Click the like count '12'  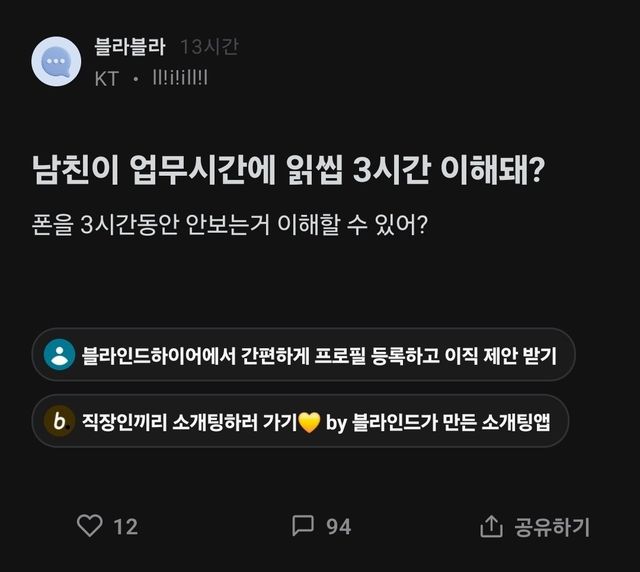(125, 526)
